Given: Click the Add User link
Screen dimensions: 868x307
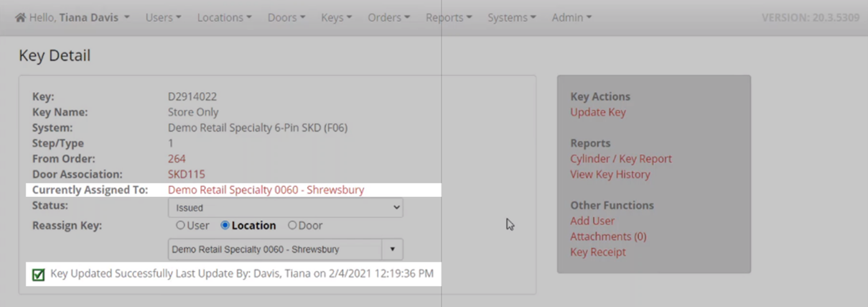Looking at the screenshot, I should point(592,221).
